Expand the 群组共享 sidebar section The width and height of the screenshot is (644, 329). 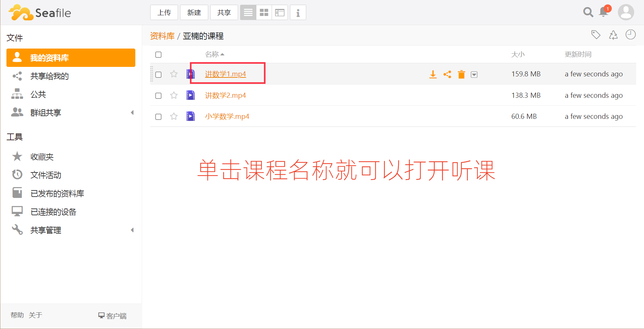coord(132,112)
